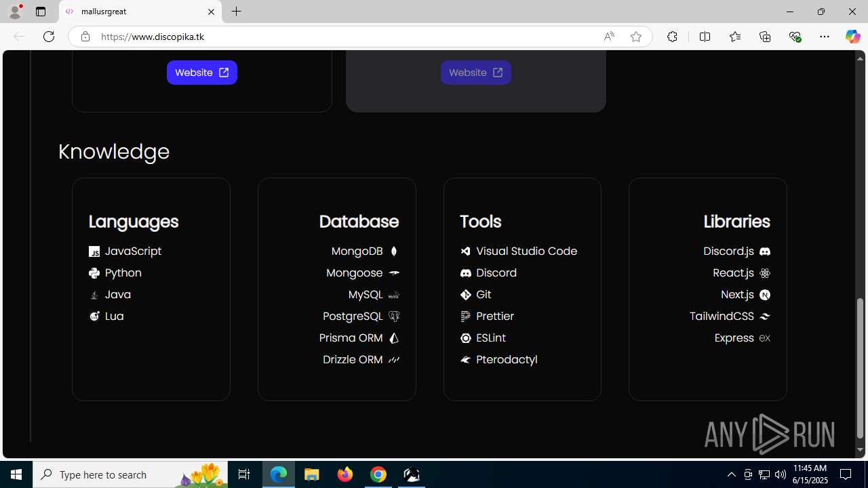The image size is (868, 488).
Task: Add this page to favorites
Action: (x=636, y=37)
